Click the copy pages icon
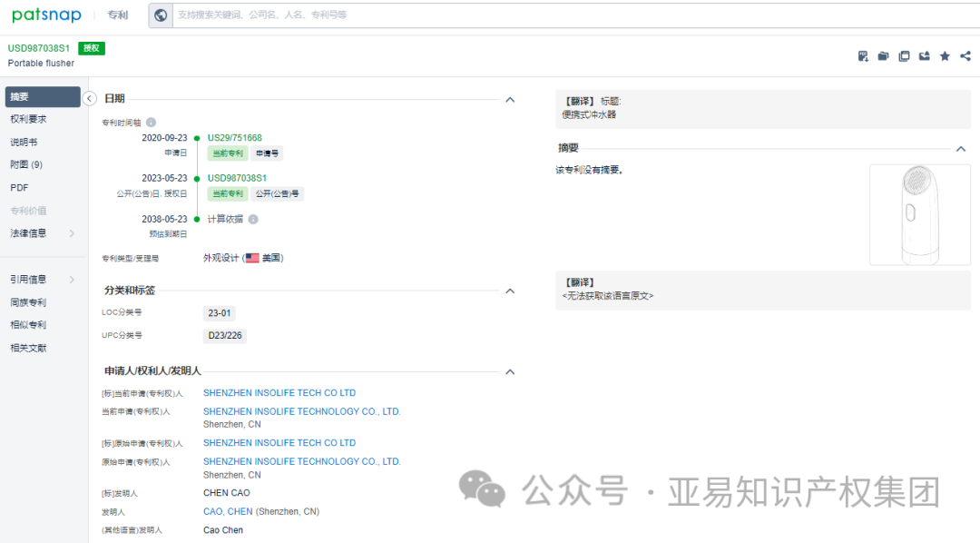980x543 pixels. coord(904,55)
